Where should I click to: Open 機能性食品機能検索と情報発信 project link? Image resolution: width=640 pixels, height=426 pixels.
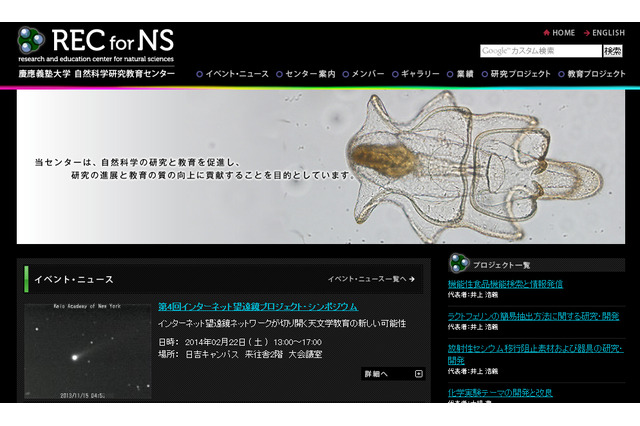point(505,284)
